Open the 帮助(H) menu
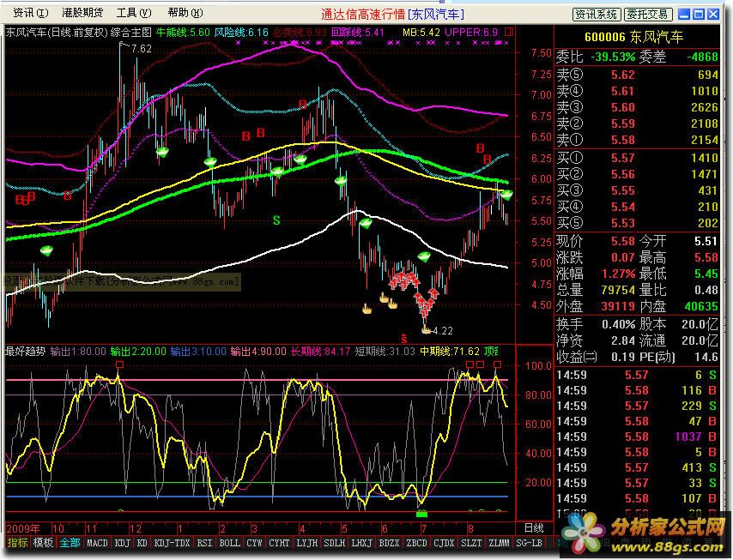This screenshot has height=560, width=733. tap(185, 13)
